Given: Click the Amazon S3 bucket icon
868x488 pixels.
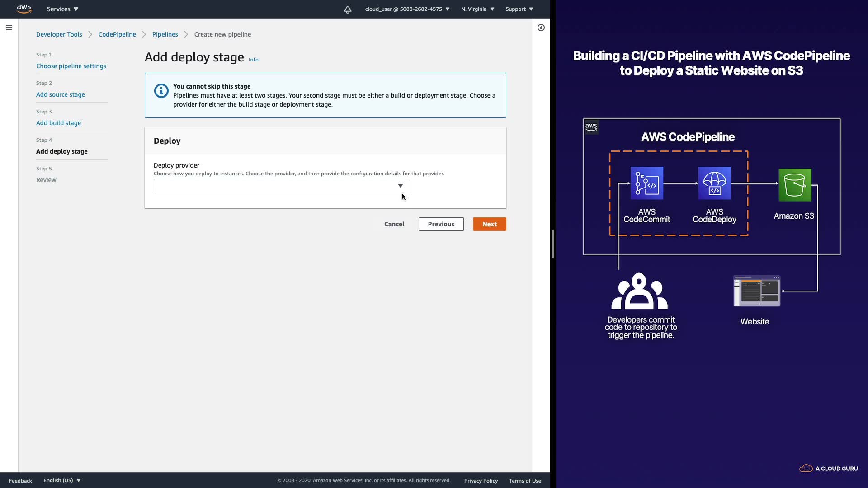Looking at the screenshot, I should pyautogui.click(x=794, y=185).
